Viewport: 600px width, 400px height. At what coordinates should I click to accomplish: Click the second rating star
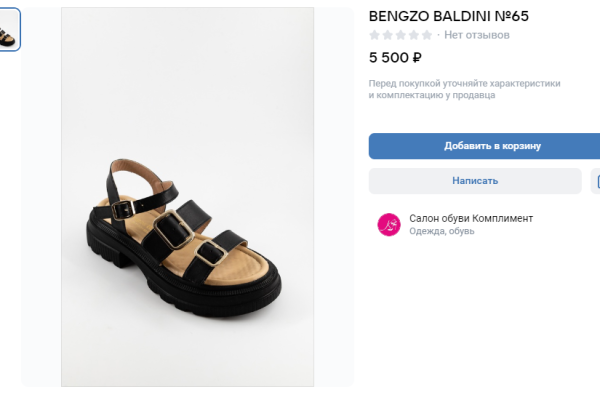[x=388, y=35]
